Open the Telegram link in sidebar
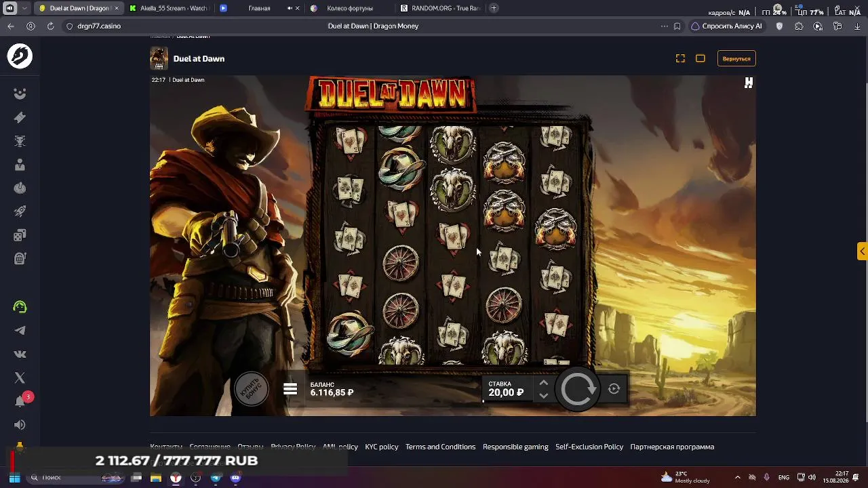 coord(20,331)
